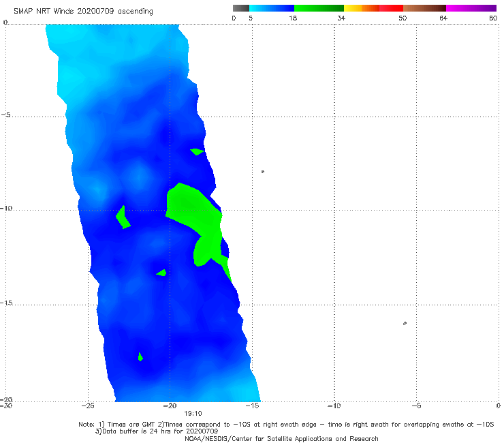This screenshot has width=504, height=443.
Task: Click the magenta-purple segment of the color bar
Action: (471, 8)
